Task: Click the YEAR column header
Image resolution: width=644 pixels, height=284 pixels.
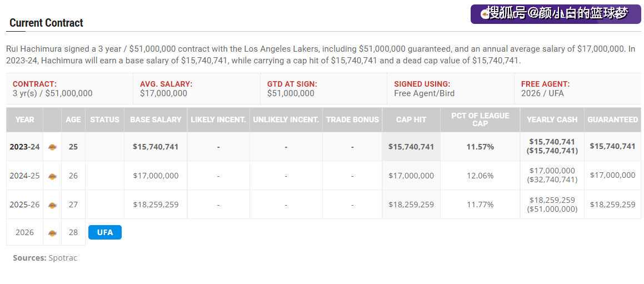Action: click(x=24, y=119)
